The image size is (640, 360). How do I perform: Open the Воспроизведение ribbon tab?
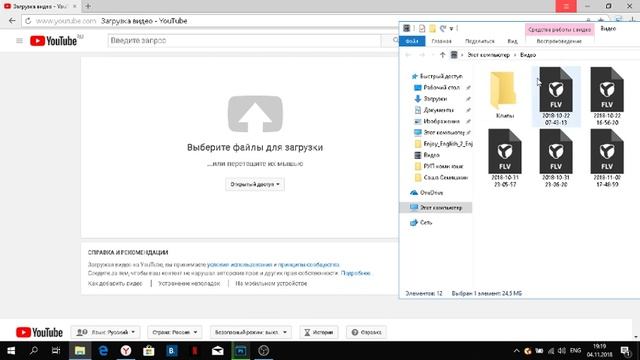[559, 41]
